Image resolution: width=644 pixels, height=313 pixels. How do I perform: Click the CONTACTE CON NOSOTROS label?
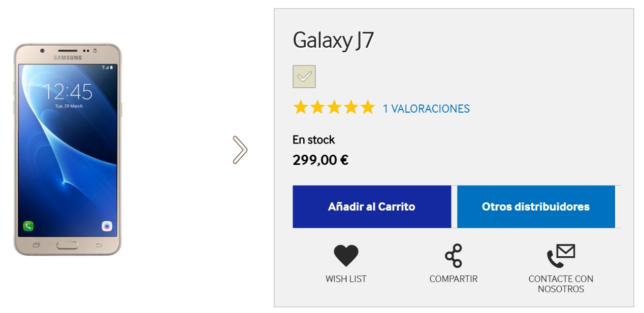(561, 284)
